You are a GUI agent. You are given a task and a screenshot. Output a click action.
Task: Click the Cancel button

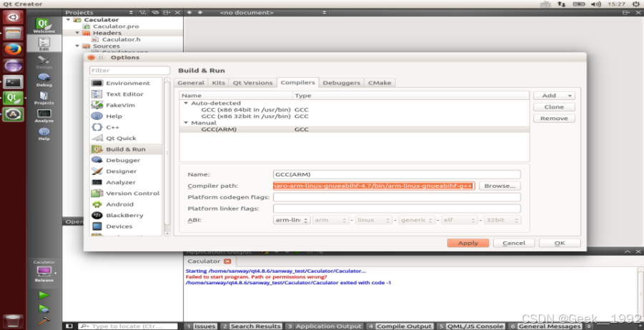[514, 243]
